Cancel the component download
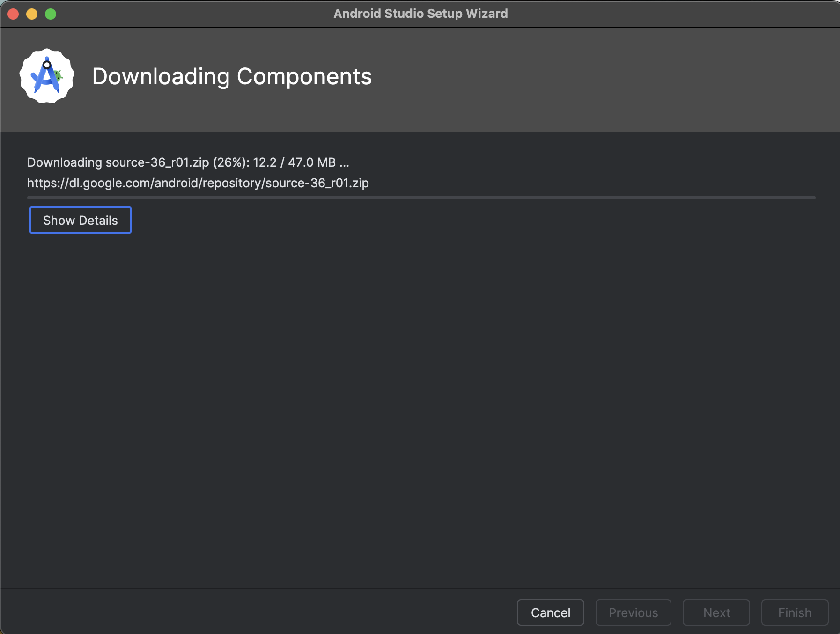The width and height of the screenshot is (840, 634). (550, 612)
